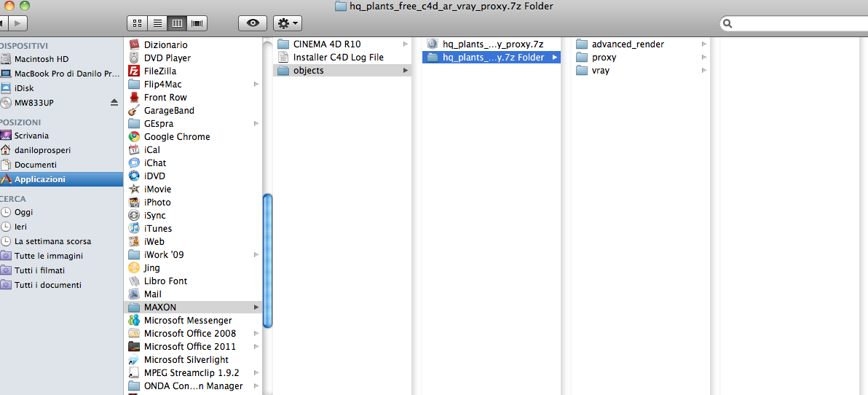Select the MW833UP disc

pyautogui.click(x=33, y=103)
